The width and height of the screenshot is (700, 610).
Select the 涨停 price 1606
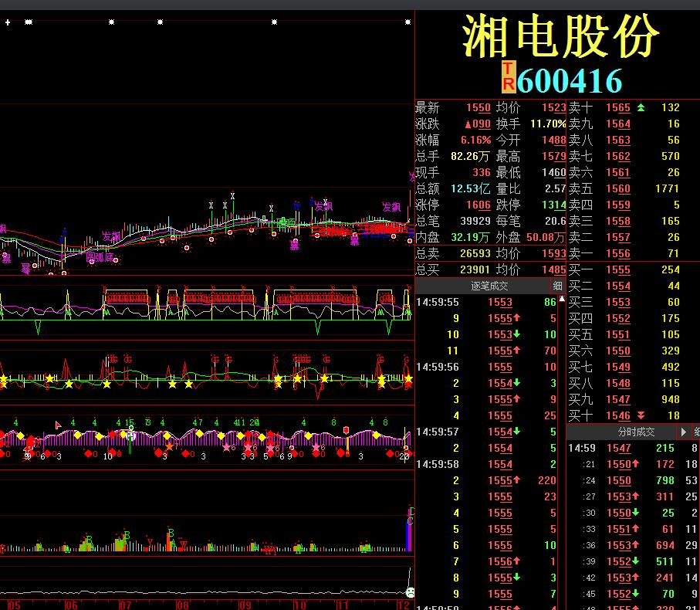point(479,205)
